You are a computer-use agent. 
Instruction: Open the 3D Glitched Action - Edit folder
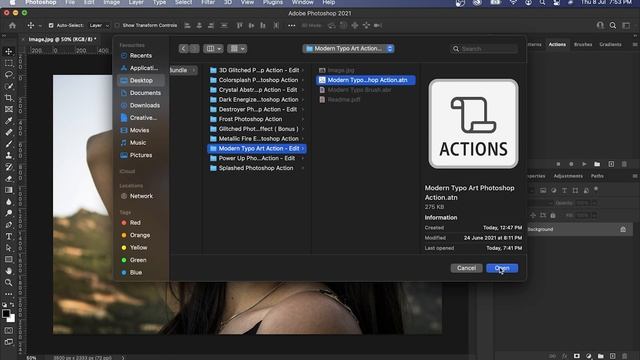click(x=256, y=70)
